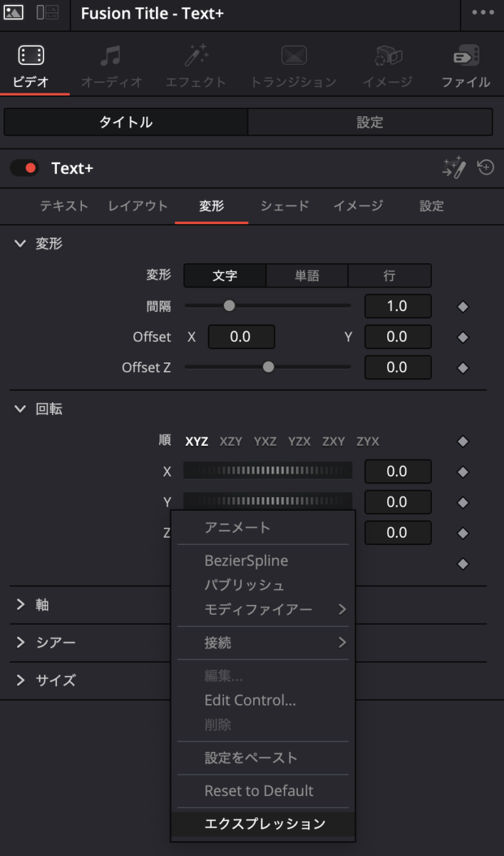
Task: Collapse the 変形 section
Action: pos(20,243)
